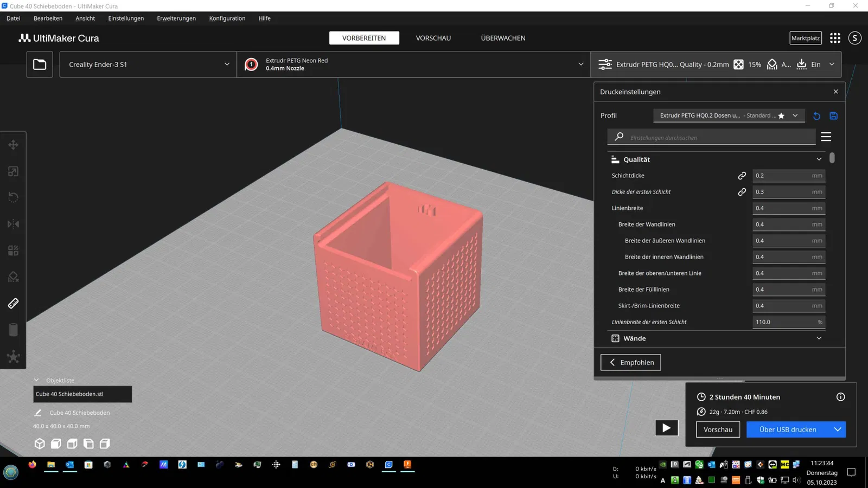
Task: Open the Bearbeiten menu
Action: (x=48, y=18)
